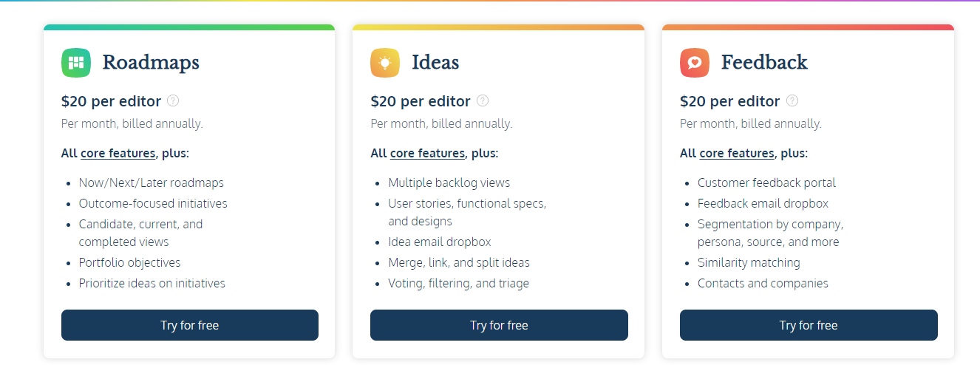Open core features link in Ideas card
This screenshot has width=980, height=365.
(x=428, y=154)
